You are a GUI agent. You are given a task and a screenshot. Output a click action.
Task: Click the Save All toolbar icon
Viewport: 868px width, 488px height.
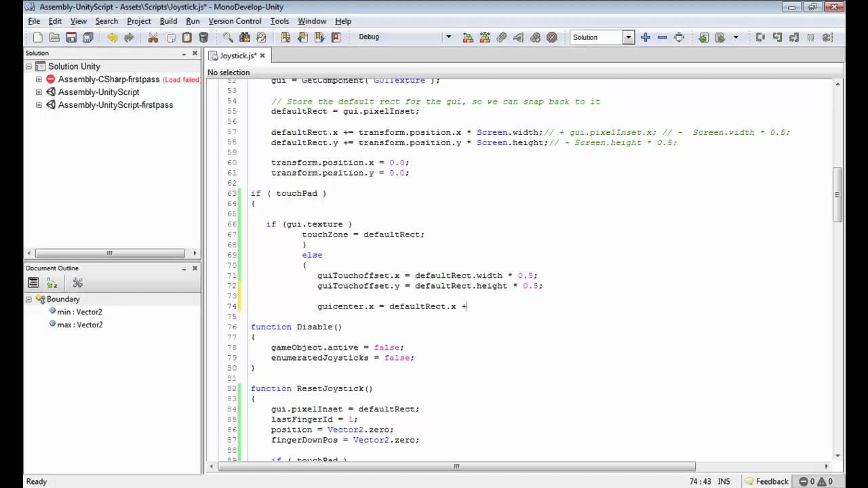(87, 37)
